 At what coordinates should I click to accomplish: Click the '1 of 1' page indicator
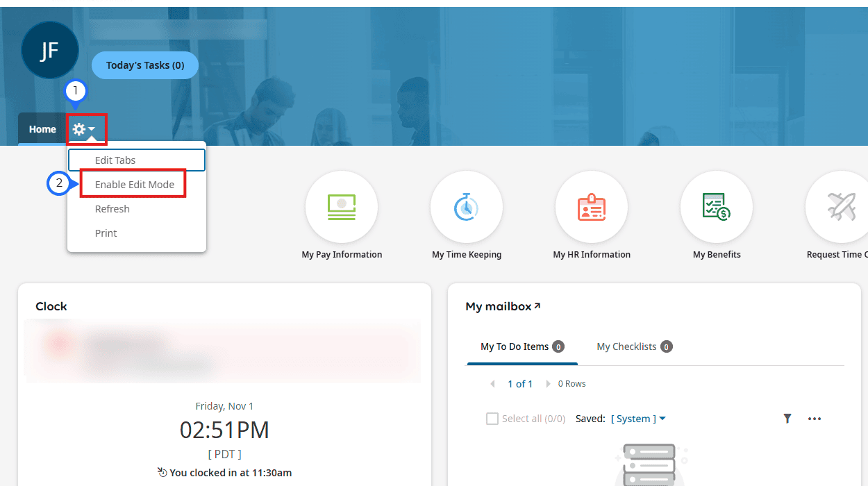[x=520, y=384]
